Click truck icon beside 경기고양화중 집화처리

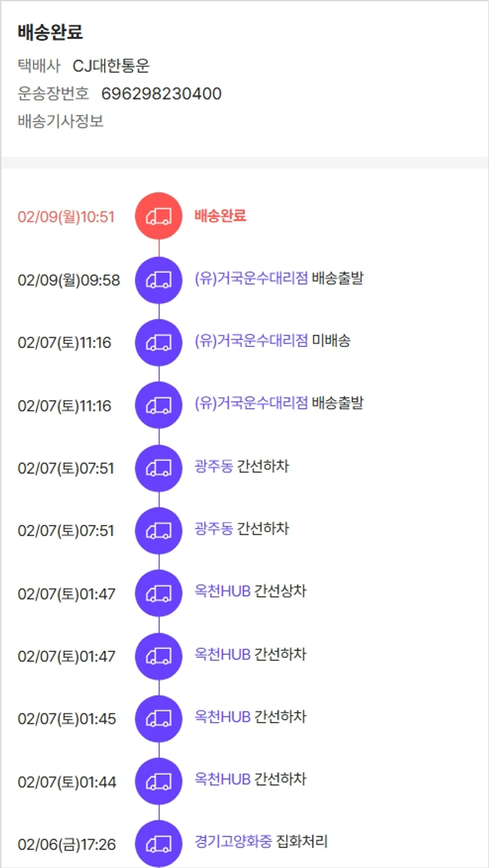(158, 843)
